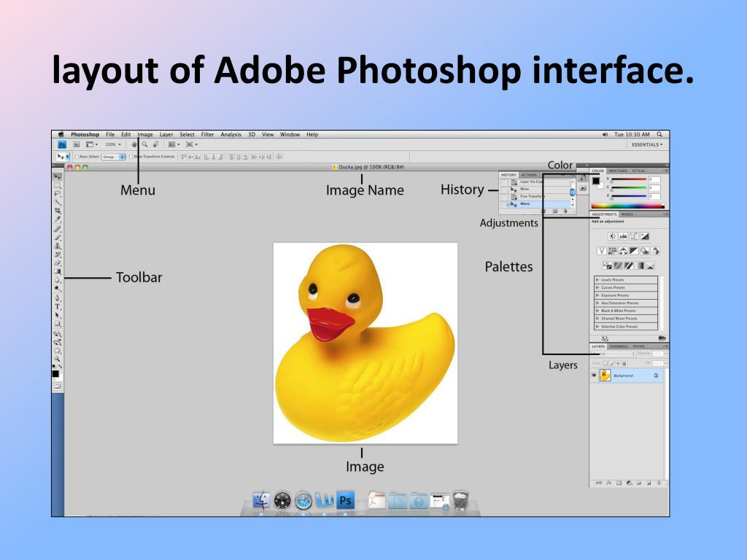Click the History panel scrollbar
Screen dimensions: 747x560
pyautogui.click(x=573, y=192)
